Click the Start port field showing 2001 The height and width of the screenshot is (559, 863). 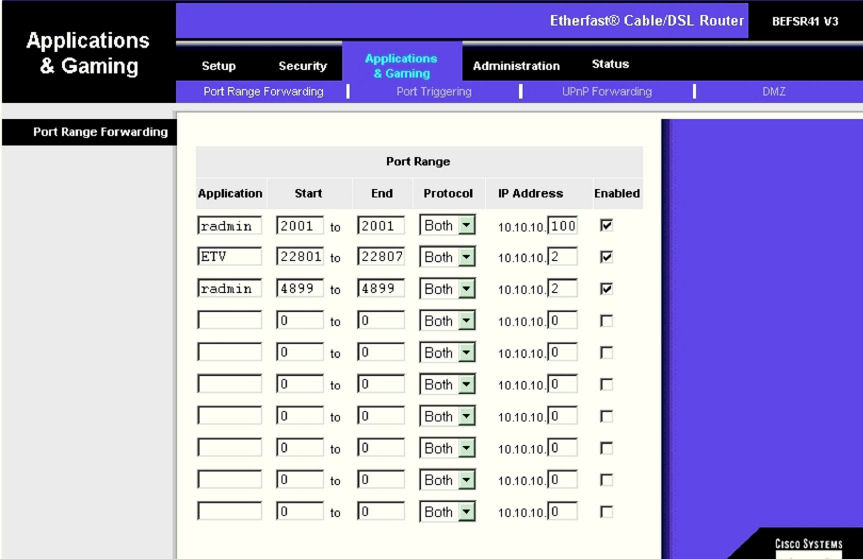click(300, 226)
